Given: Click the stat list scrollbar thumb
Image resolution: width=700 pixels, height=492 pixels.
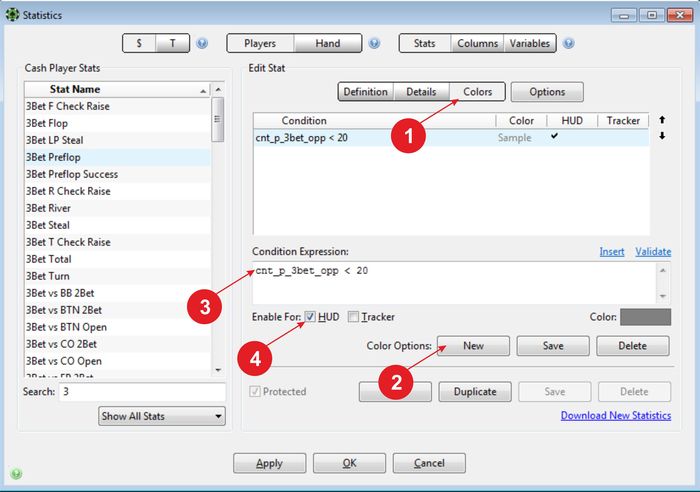Looking at the screenshot, I should point(218,119).
